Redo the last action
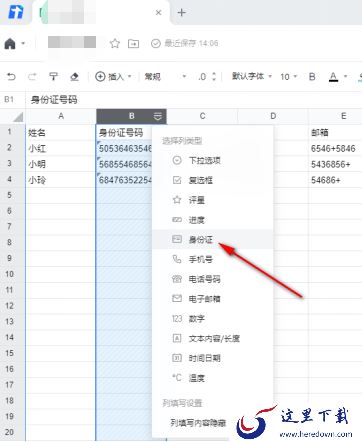Viewport: 362px width, 442px height. point(32,77)
